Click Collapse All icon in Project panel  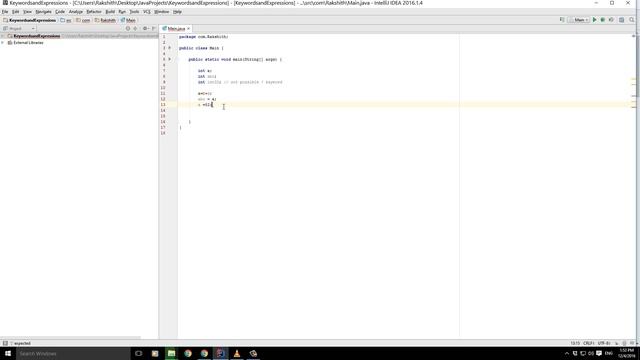click(136, 29)
